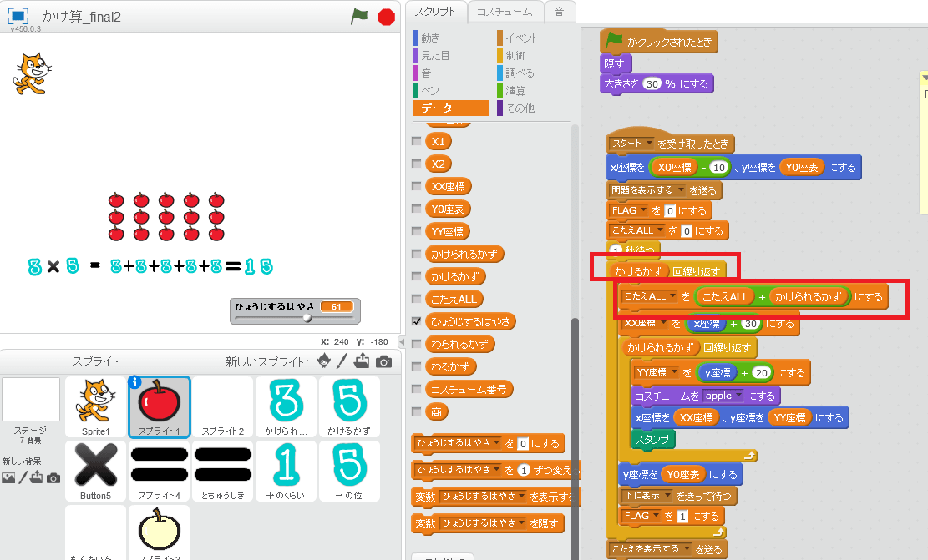Toggle the X1 variable checkbox
928x560 pixels.
pyautogui.click(x=417, y=141)
